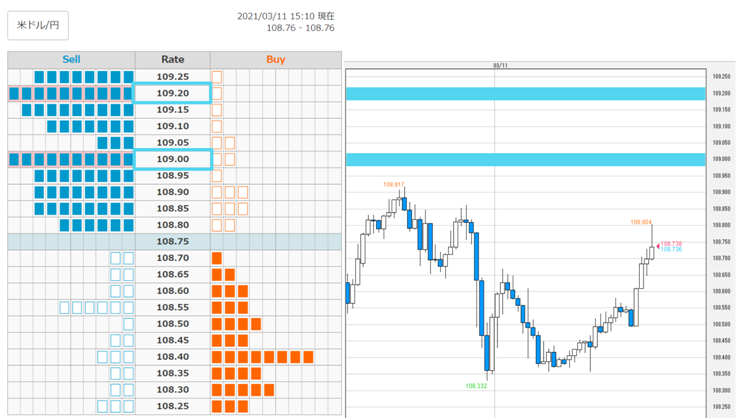Viewport: 740px width, 420px height.
Task: Click the third empty buy square at 108.90
Action: point(243,192)
